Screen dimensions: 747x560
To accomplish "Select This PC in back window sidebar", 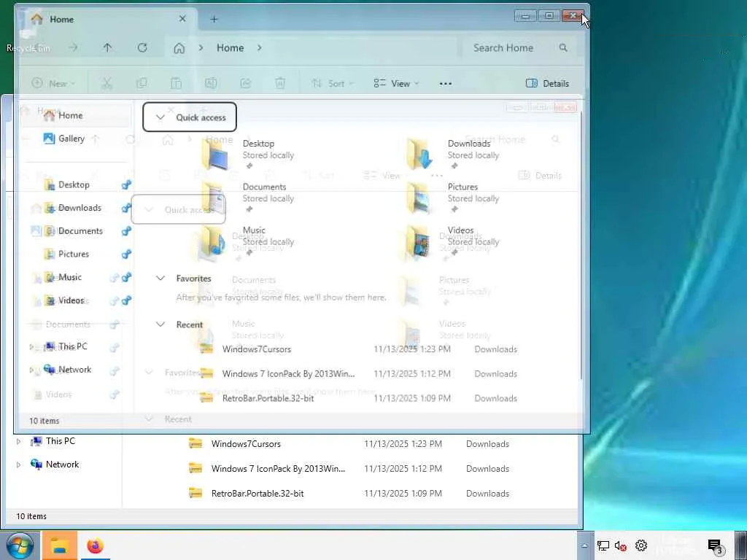I will [61, 441].
